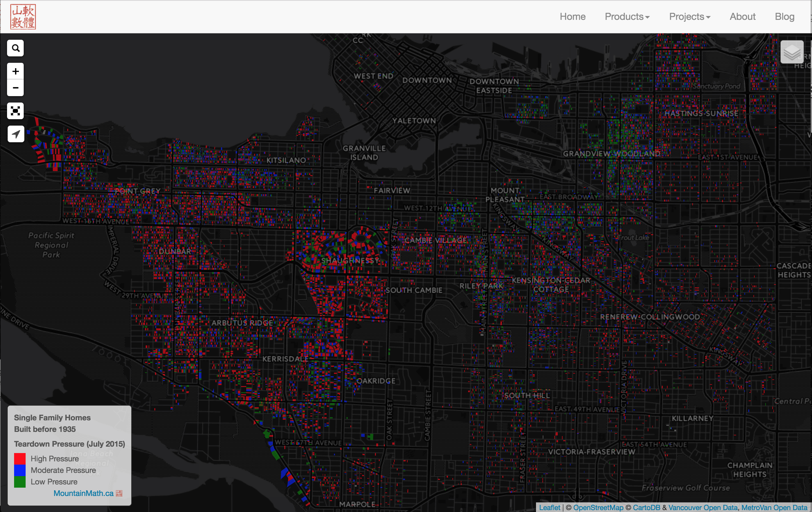Click the red MountainMath logo
Image resolution: width=812 pixels, height=512 pixels.
23,17
